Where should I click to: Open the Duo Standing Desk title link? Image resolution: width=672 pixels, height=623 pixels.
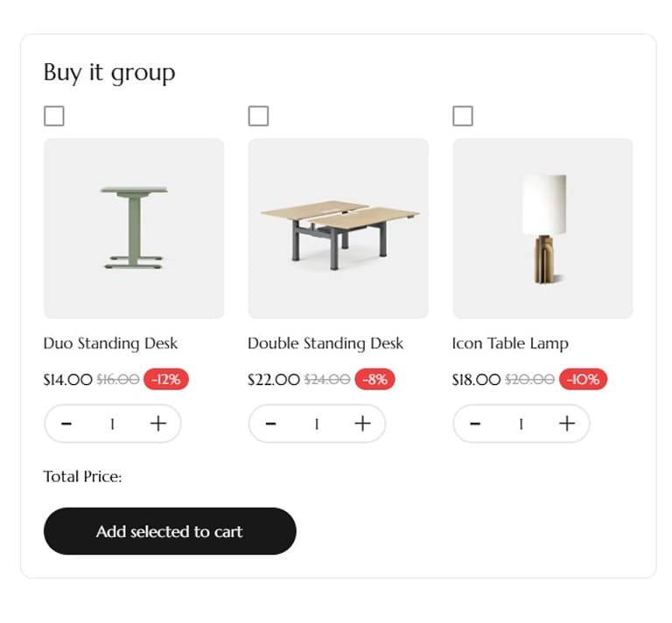point(110,343)
